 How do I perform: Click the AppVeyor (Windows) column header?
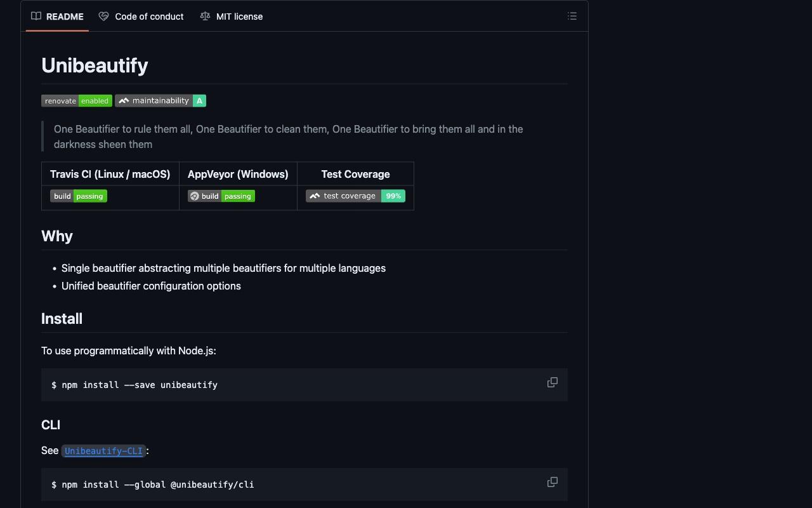(x=238, y=174)
